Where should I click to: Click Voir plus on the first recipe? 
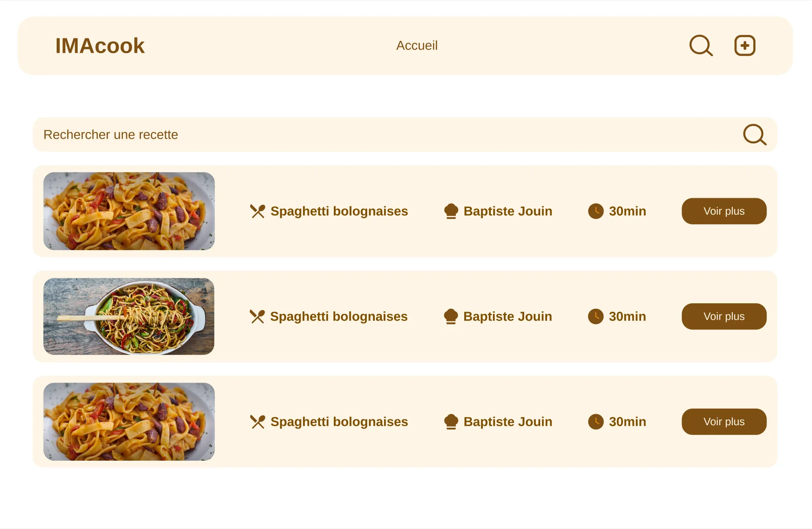click(724, 211)
